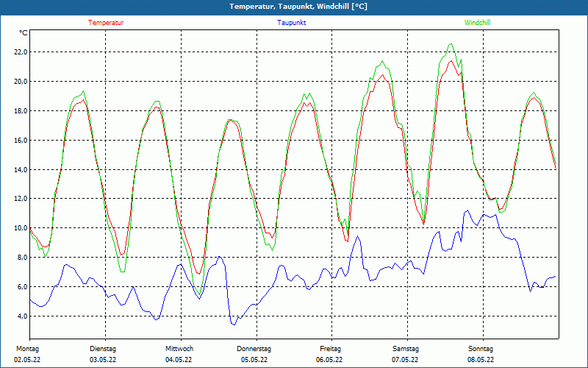The image size is (588, 368).
Task: Click the 20,0 axis value
Action: click(x=21, y=81)
